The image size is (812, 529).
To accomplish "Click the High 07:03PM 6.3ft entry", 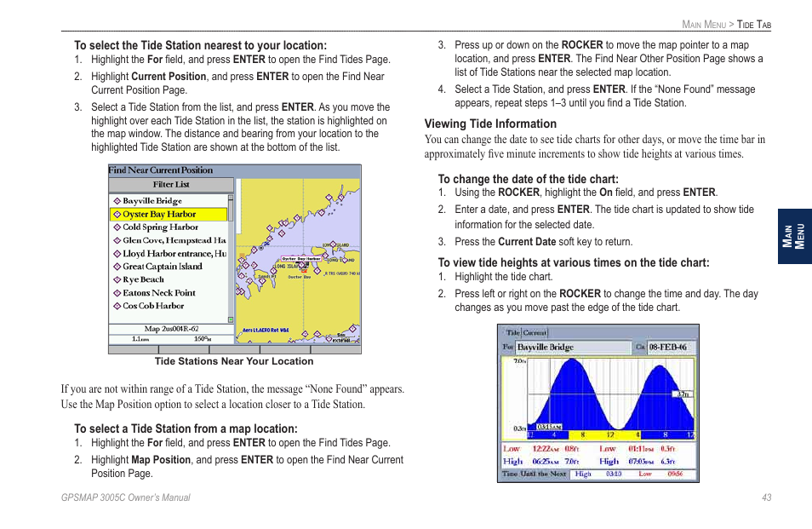I will 638,461.
